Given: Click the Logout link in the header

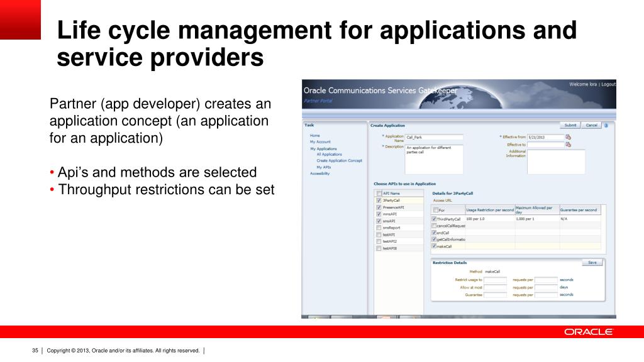Looking at the screenshot, I should [x=609, y=84].
